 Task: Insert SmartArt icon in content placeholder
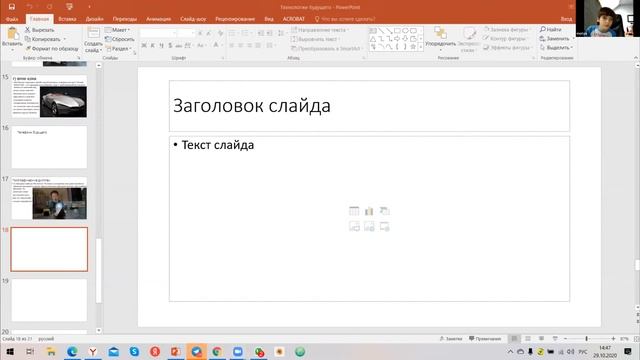pyautogui.click(x=384, y=211)
